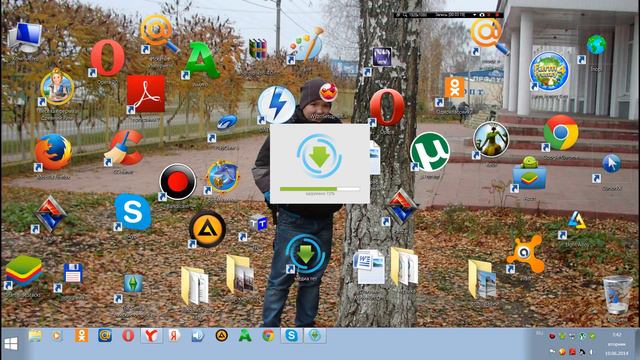Launch the Farm Frenzy game icon
640x360 pixels.
[549, 71]
